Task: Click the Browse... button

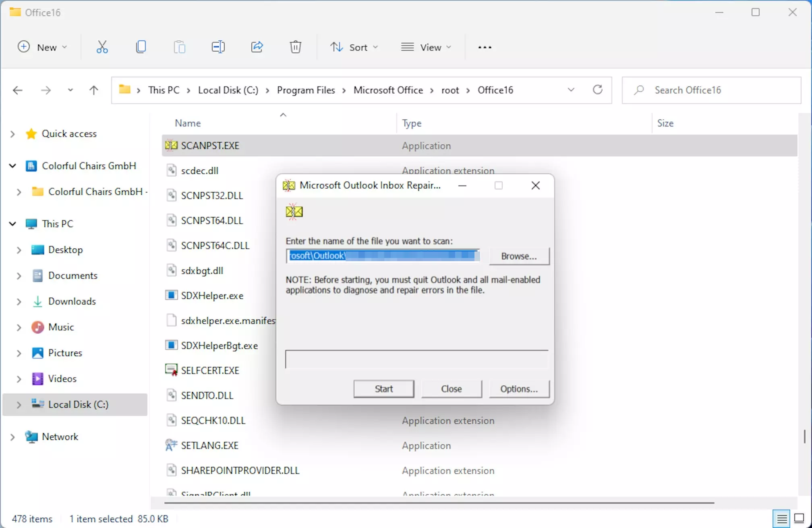Action: [x=519, y=256]
